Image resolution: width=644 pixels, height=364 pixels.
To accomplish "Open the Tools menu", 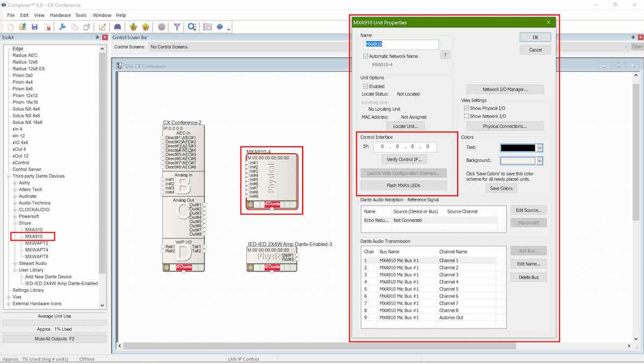I will click(80, 16).
